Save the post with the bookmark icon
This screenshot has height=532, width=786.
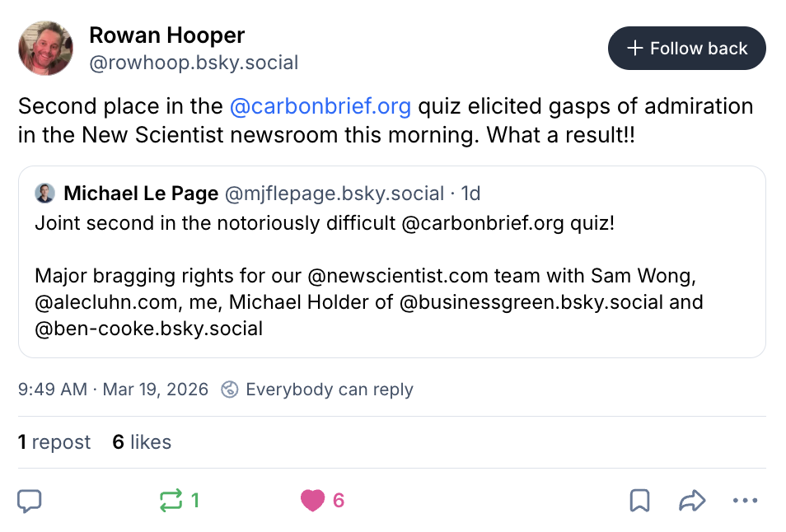[640, 501]
